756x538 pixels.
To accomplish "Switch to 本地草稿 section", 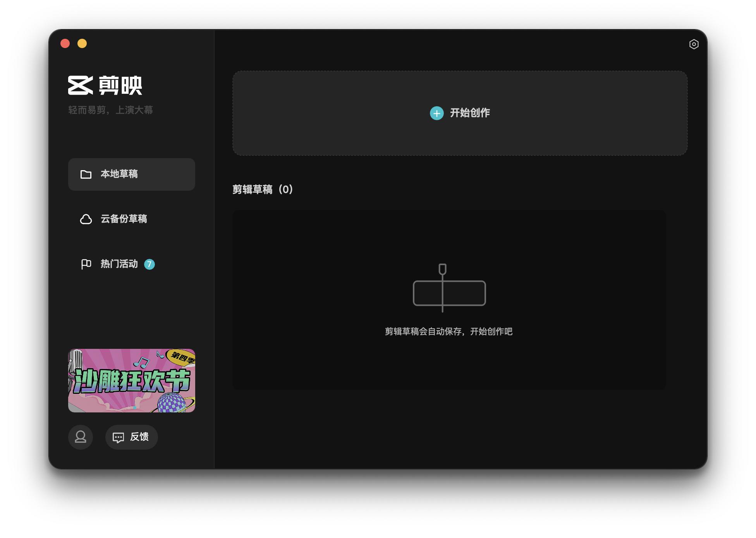I will click(120, 174).
